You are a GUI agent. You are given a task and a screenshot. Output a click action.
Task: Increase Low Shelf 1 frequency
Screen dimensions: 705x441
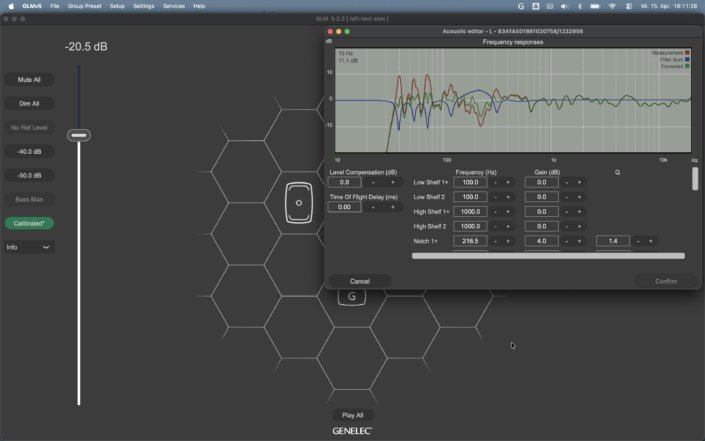pos(508,182)
